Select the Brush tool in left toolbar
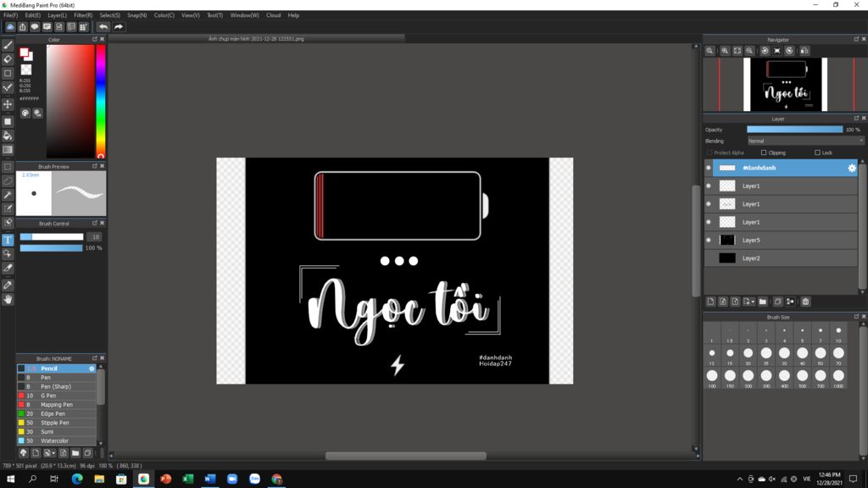 8,45
